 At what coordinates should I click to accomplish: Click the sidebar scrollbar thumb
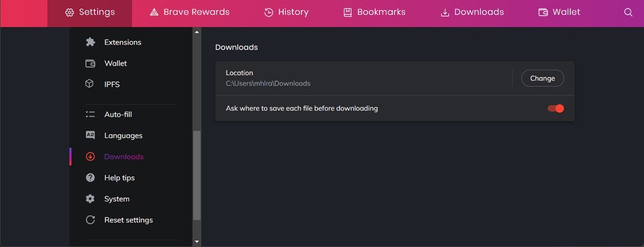pos(197,176)
